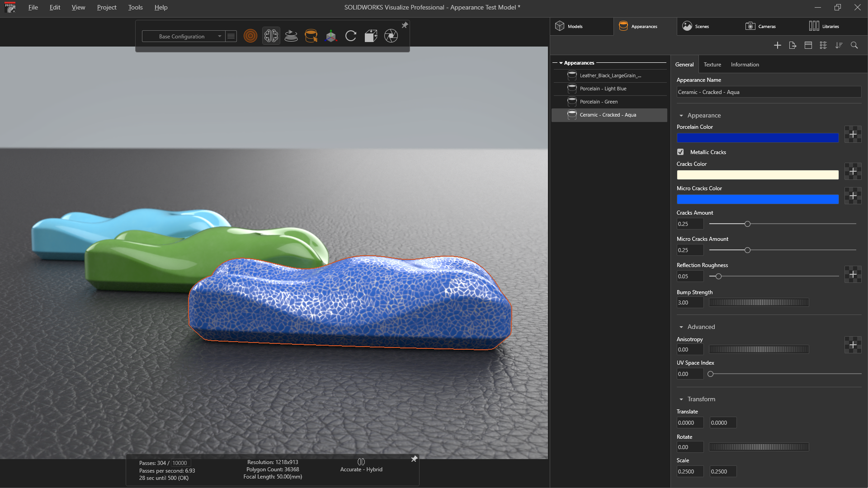
Task: Click the sort order icon
Action: [839, 45]
